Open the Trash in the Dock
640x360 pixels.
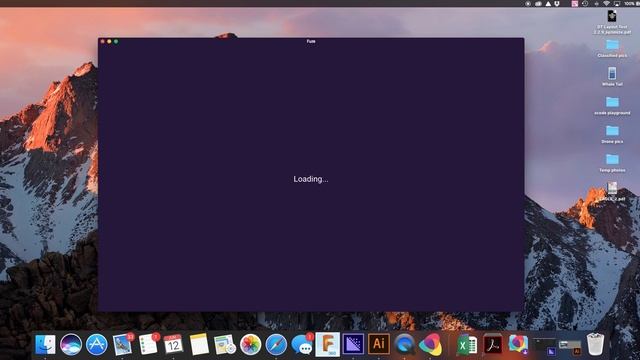[x=595, y=344]
